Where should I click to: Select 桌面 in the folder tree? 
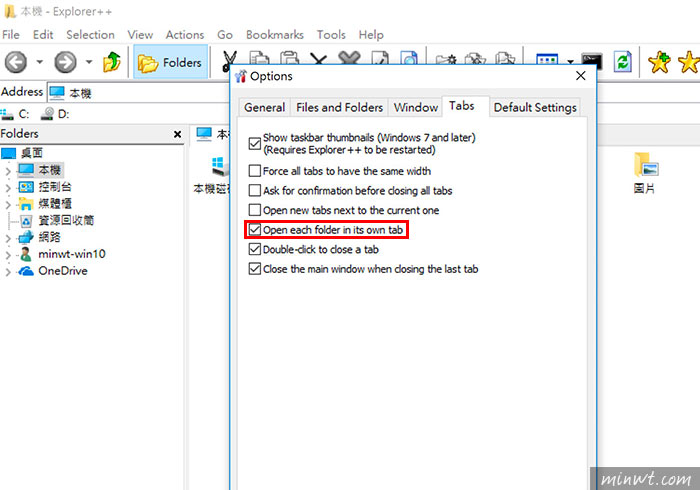31,154
